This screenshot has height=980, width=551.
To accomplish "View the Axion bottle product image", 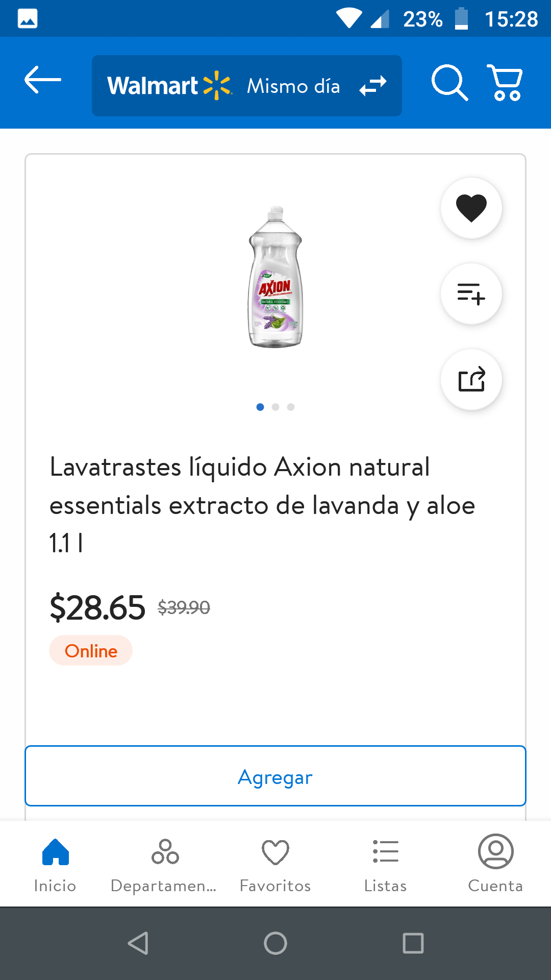I will click(275, 277).
